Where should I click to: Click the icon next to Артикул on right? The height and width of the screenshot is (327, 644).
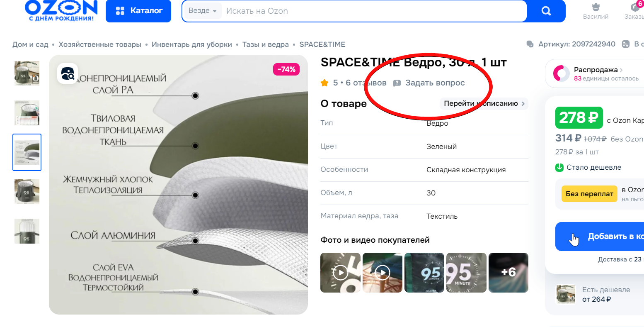tap(626, 44)
